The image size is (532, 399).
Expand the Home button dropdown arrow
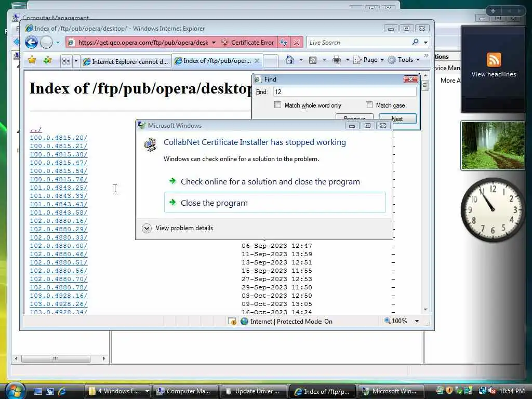pyautogui.click(x=301, y=60)
